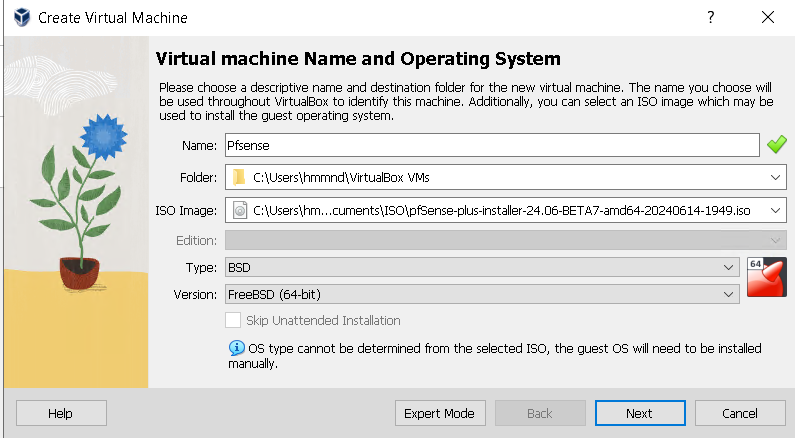Switch to Expert Mode
Viewport: 795px width, 438px height.
[440, 413]
